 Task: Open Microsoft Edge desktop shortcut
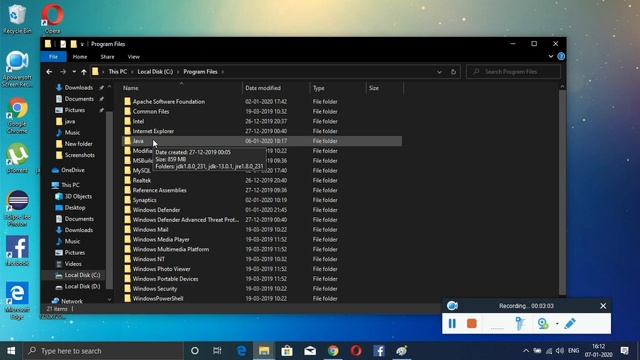(17, 300)
